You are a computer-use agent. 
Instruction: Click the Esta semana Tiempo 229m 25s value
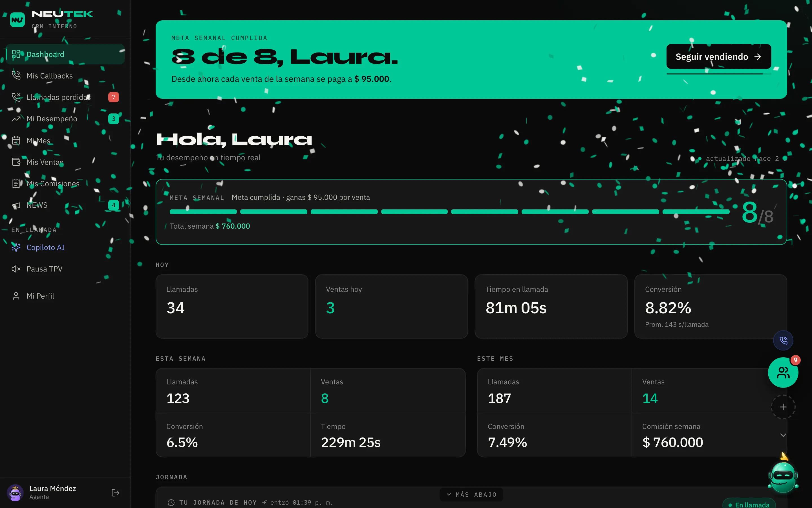pyautogui.click(x=351, y=442)
